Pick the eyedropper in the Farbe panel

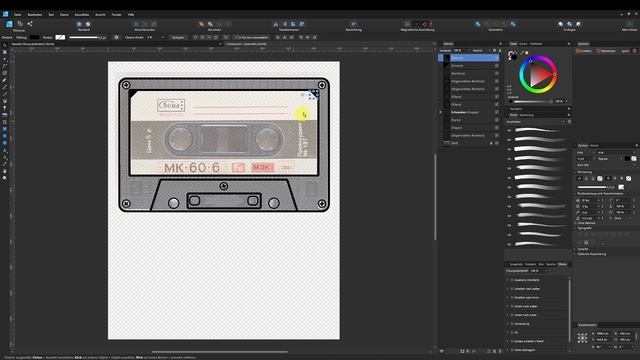pyautogui.click(x=522, y=53)
